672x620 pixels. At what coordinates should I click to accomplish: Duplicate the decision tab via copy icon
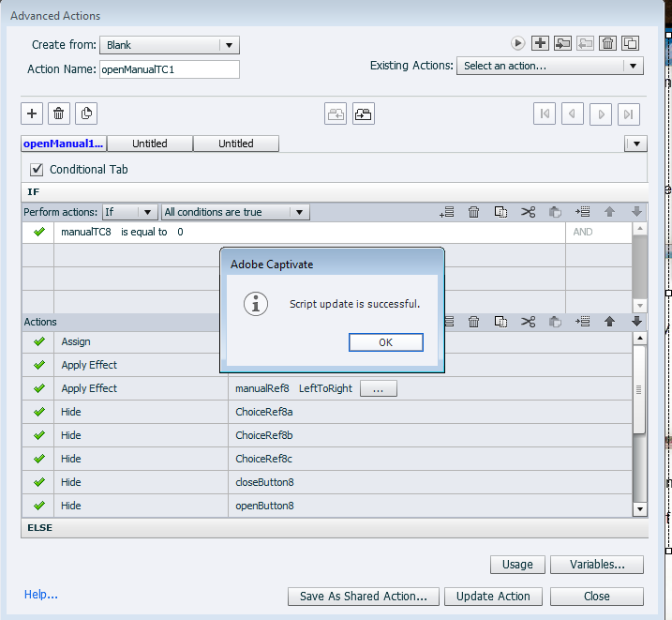click(86, 113)
